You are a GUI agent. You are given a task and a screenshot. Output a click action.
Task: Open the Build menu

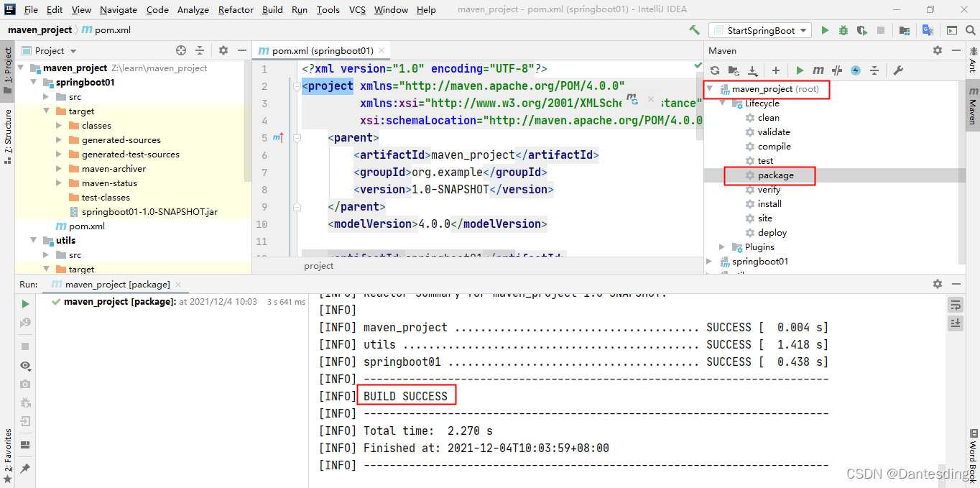(272, 9)
